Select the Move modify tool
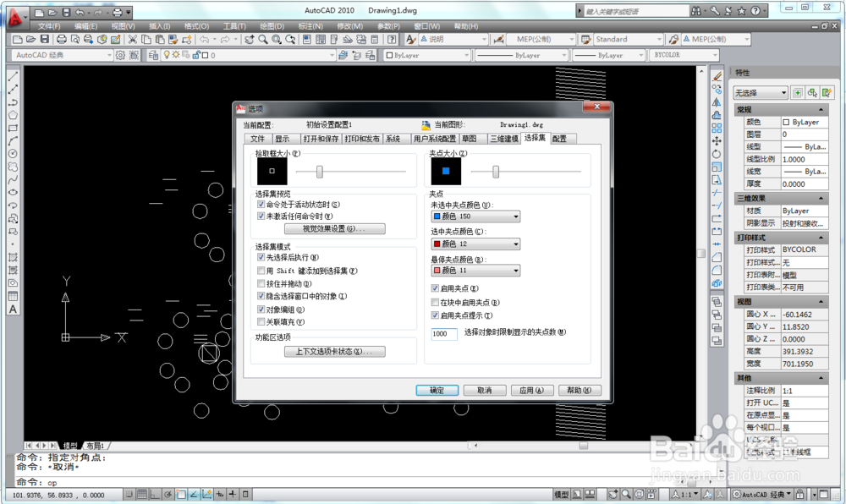 [x=717, y=141]
